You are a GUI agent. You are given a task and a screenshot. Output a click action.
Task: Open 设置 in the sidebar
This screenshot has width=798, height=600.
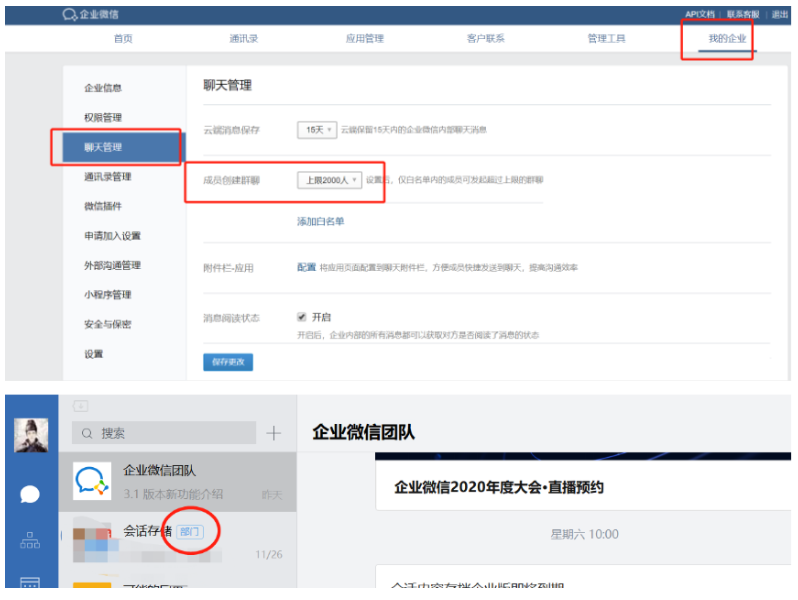94,354
